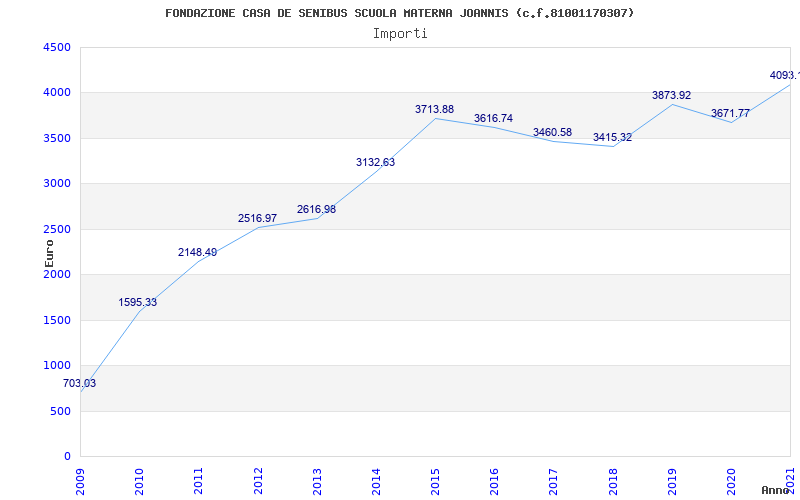The height and width of the screenshot is (500, 800).
Task: Click the data label 2516.97
Action: (x=257, y=218)
